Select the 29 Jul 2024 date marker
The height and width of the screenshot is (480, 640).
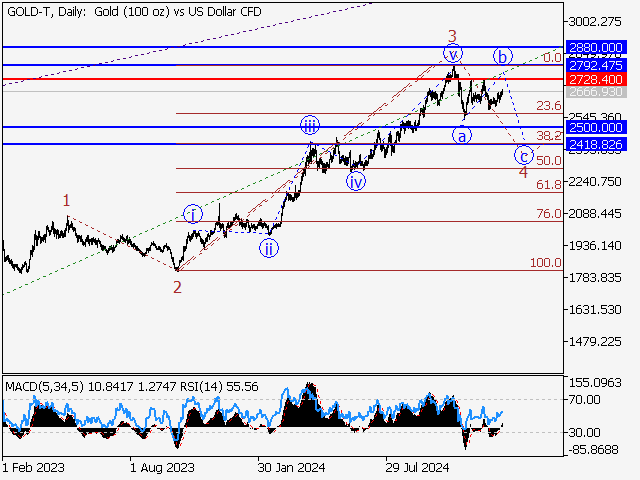pos(418,467)
